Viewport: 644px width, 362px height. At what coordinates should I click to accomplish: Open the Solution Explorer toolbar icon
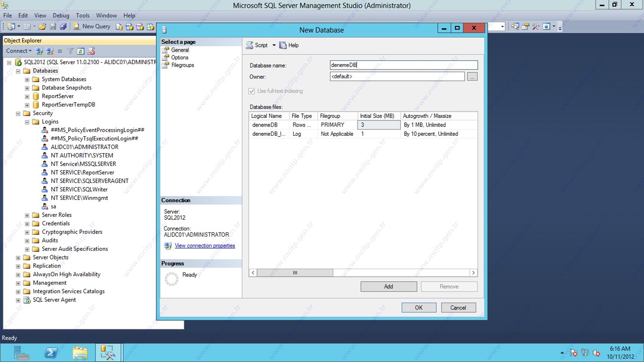coord(515,26)
